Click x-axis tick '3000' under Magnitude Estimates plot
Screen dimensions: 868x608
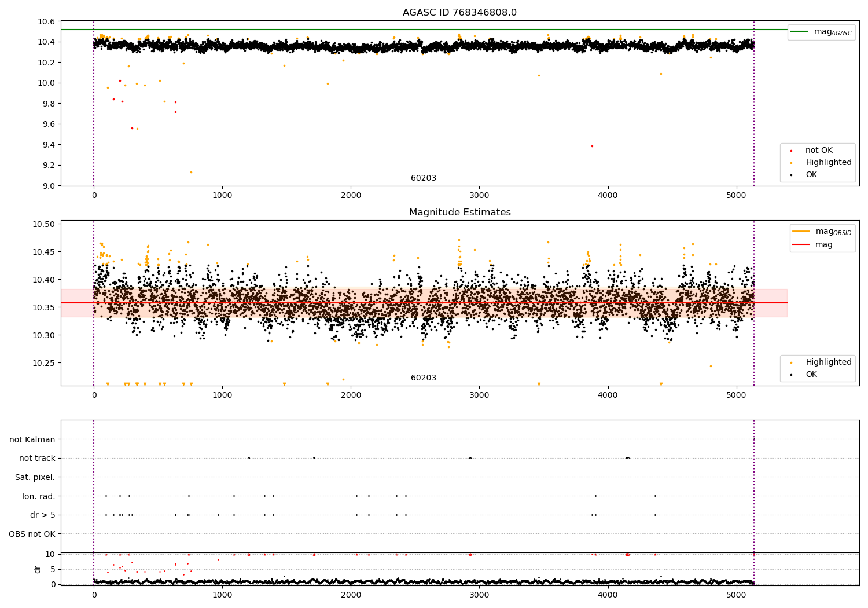click(x=479, y=395)
